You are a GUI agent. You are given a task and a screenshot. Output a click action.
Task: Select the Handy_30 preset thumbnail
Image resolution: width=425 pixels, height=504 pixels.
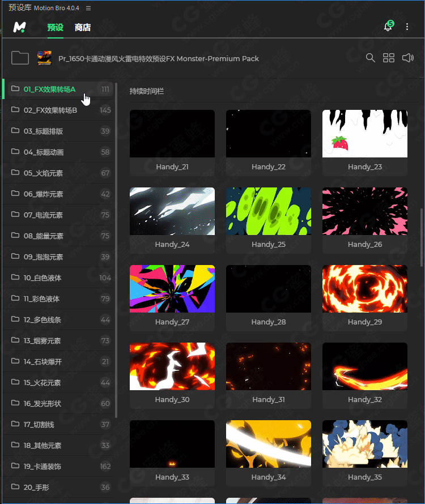[x=172, y=366]
